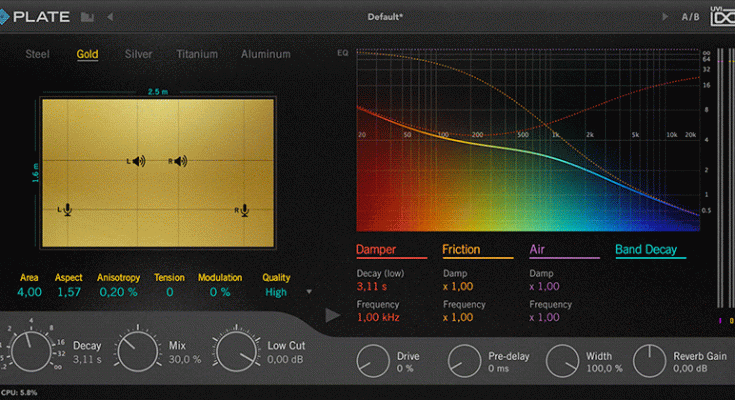The height and width of the screenshot is (400, 735).
Task: Open the Band Decay section
Action: coord(645,250)
